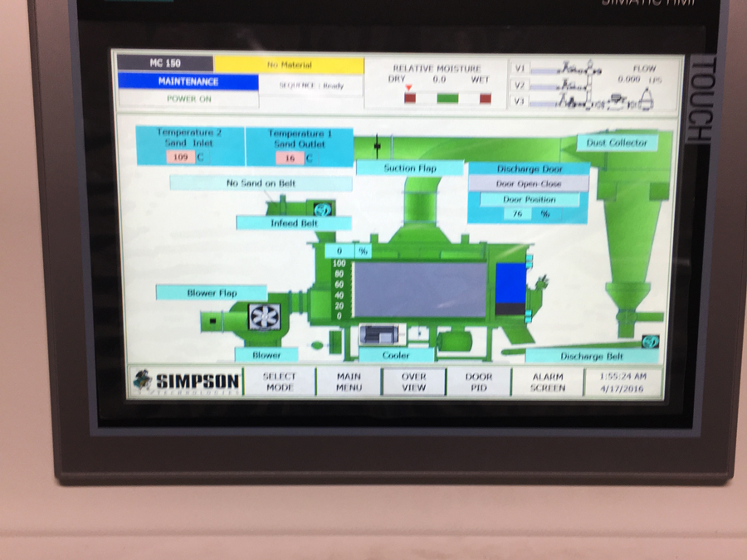Tap the red DRY moisture swatch
Viewport: 747px width, 560px height.
tap(410, 99)
